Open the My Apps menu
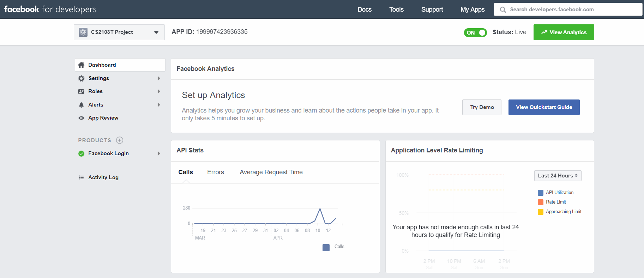This screenshot has width=644, height=278. [x=473, y=10]
